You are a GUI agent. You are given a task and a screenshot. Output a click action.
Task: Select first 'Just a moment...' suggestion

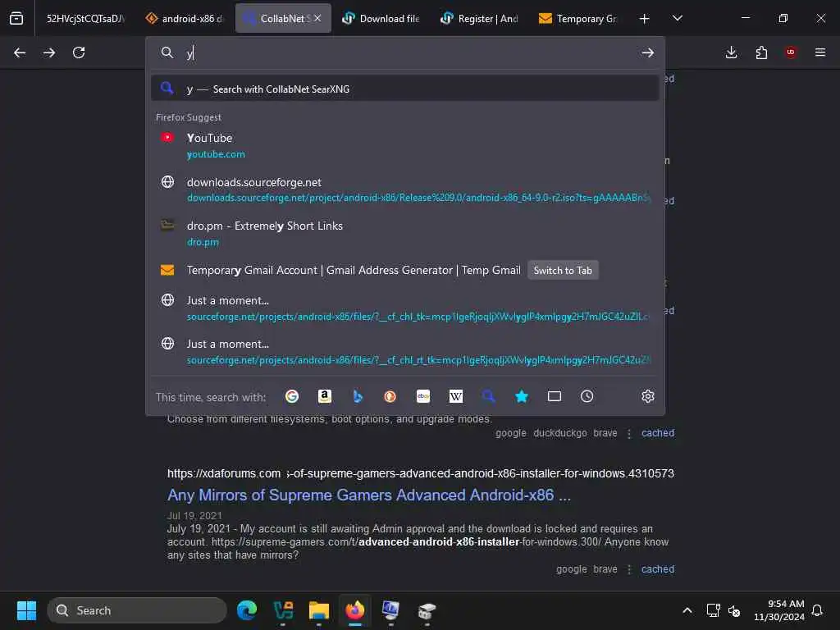[404, 308]
